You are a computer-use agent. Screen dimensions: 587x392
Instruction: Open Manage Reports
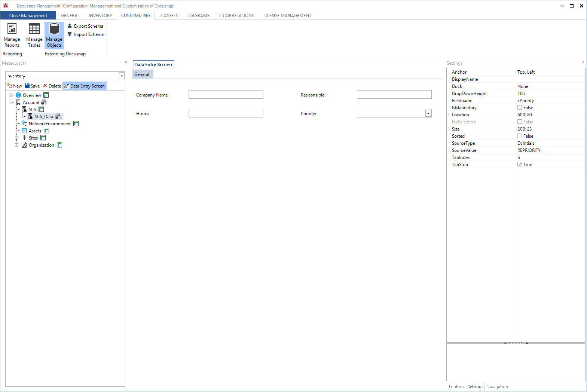click(x=12, y=36)
